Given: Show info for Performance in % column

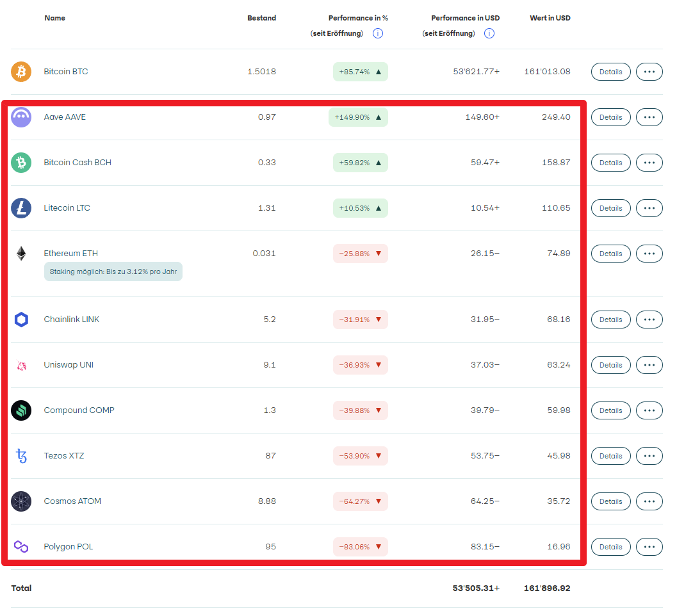Looking at the screenshot, I should pyautogui.click(x=378, y=33).
